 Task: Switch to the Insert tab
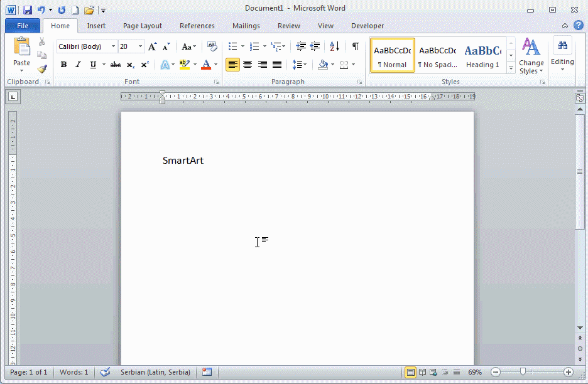96,26
